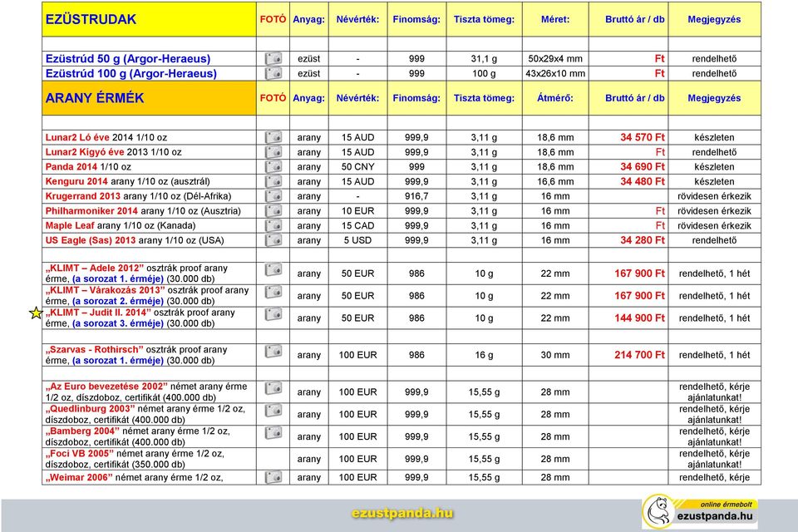Select the price "34 280 Ft"
The height and width of the screenshot is (532, 798).
coord(643,240)
